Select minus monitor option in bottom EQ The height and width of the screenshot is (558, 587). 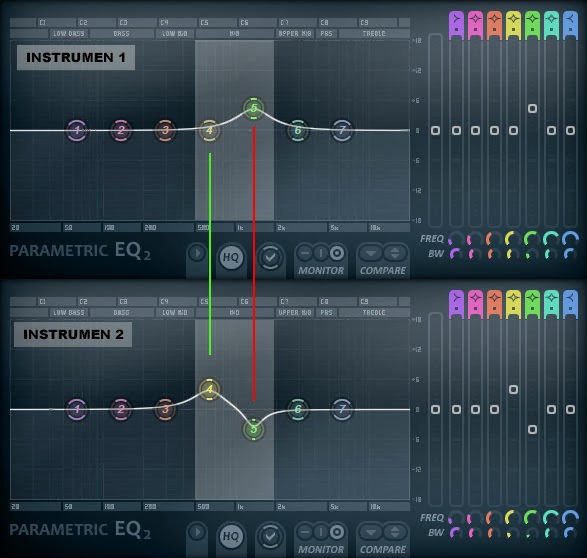coord(305,532)
